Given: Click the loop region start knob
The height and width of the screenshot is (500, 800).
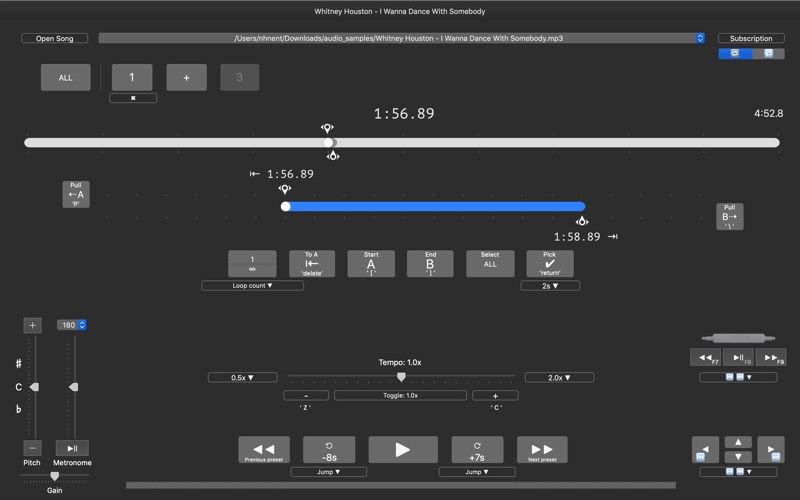Looking at the screenshot, I should (286, 206).
